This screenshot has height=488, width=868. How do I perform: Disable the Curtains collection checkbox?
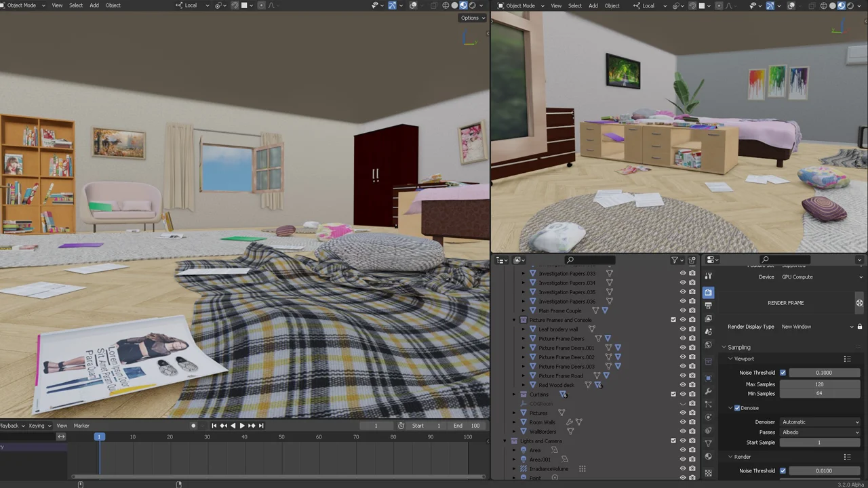673,394
